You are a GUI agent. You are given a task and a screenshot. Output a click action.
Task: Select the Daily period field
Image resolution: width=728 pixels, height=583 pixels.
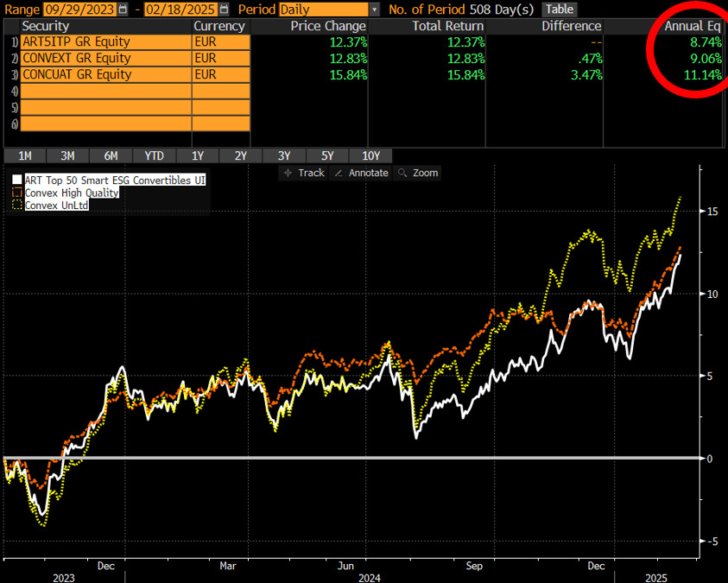click(324, 10)
